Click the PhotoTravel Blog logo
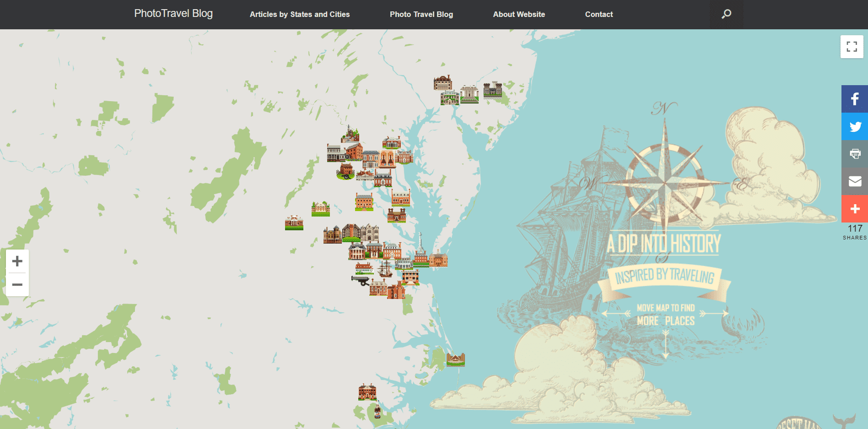 pyautogui.click(x=173, y=13)
